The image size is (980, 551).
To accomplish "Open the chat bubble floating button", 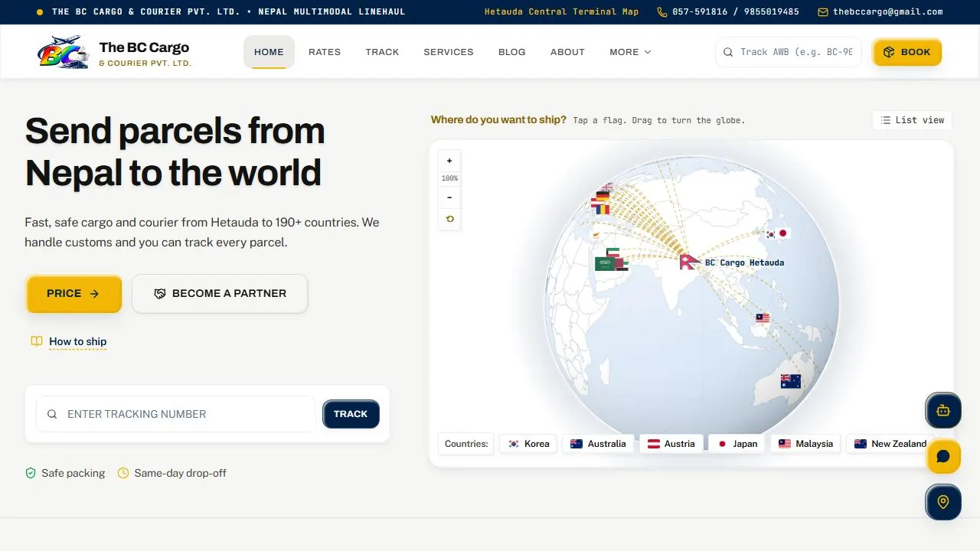I will 943,457.
